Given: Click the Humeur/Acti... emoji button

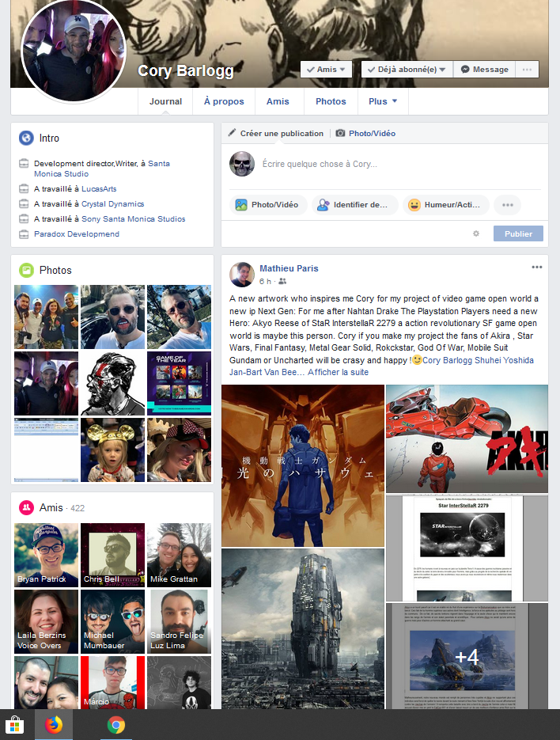Looking at the screenshot, I should pyautogui.click(x=445, y=205).
